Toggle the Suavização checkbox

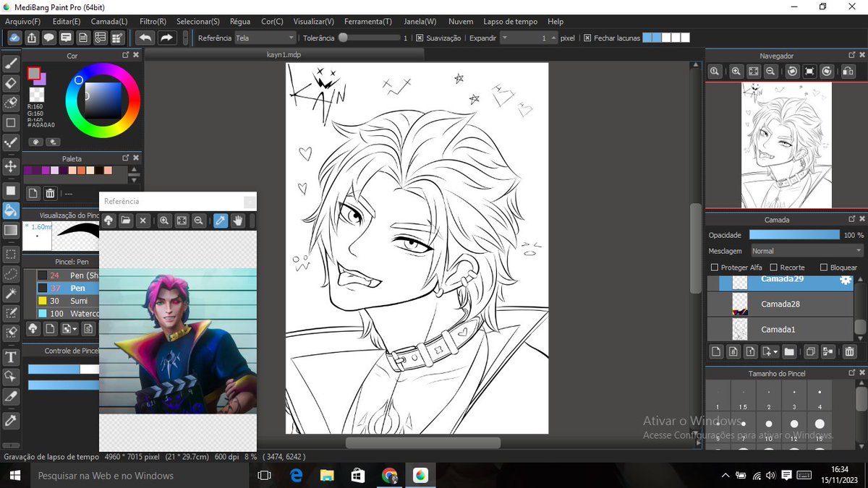click(x=420, y=38)
